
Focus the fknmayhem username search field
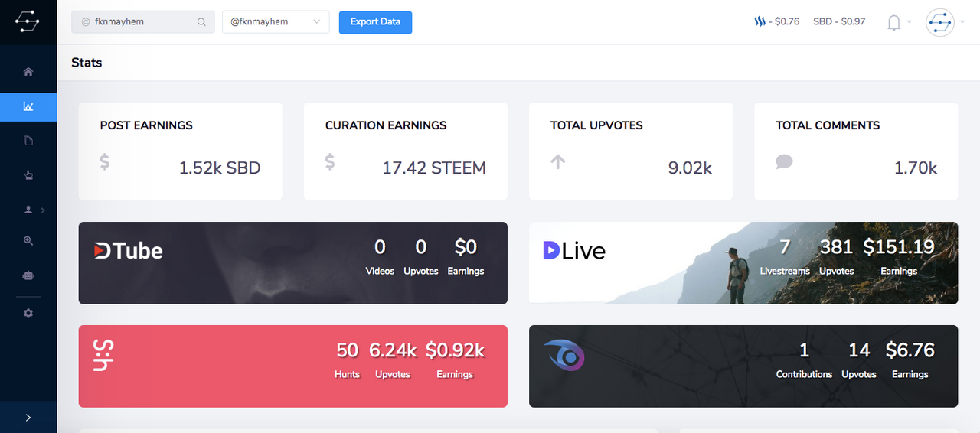point(143,22)
